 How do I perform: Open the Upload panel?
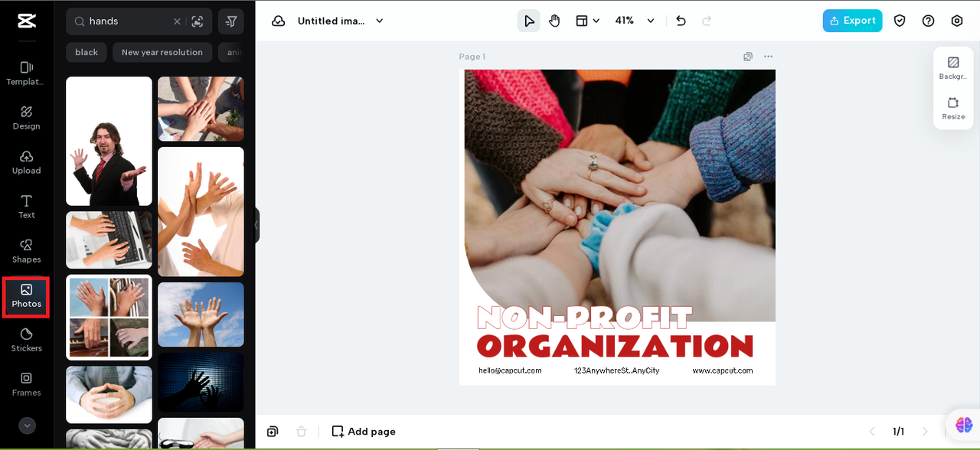coord(27,162)
